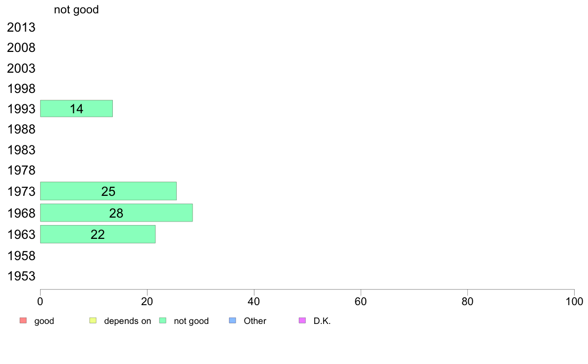The width and height of the screenshot is (588, 364).
Task: Click the 100 tick on x-axis
Action: click(574, 301)
